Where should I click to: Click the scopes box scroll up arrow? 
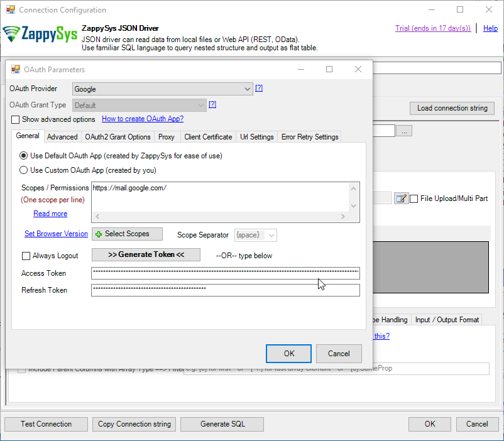pos(354,188)
